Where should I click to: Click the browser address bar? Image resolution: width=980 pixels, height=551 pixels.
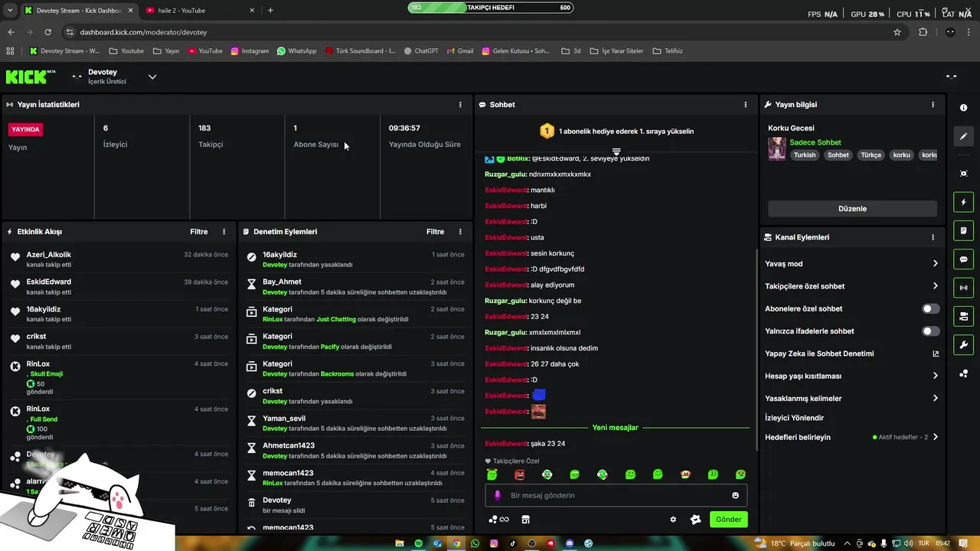475,32
